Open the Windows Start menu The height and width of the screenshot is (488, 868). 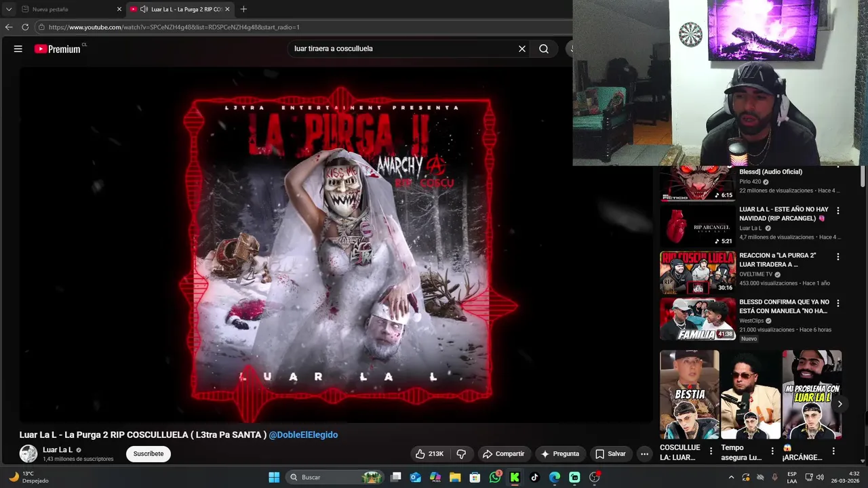pos(274,477)
